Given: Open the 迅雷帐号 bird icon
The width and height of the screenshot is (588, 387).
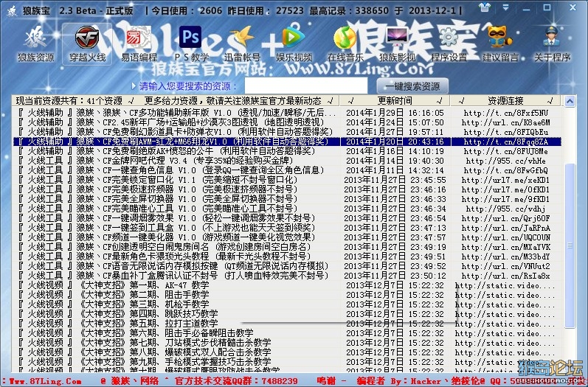Looking at the screenshot, I should pos(242,43).
